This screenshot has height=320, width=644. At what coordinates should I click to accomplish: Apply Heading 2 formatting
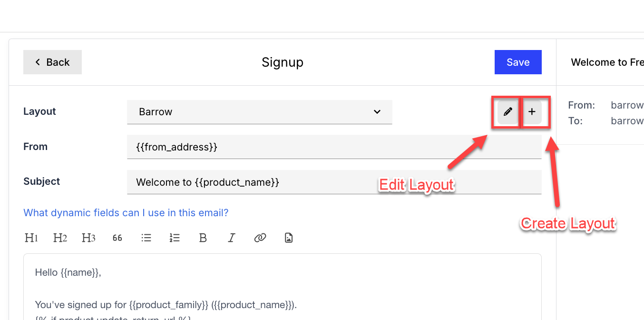click(60, 238)
